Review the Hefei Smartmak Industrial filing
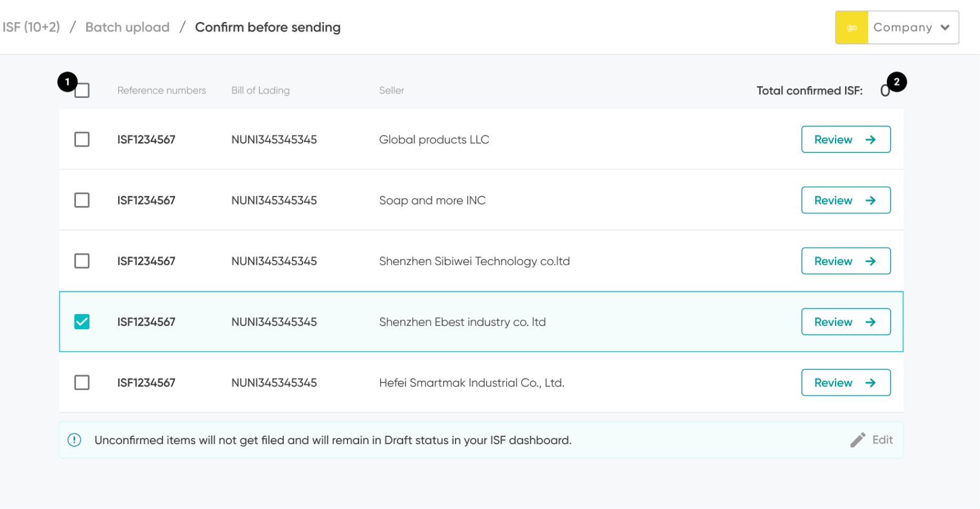This screenshot has height=509, width=980. (x=846, y=383)
